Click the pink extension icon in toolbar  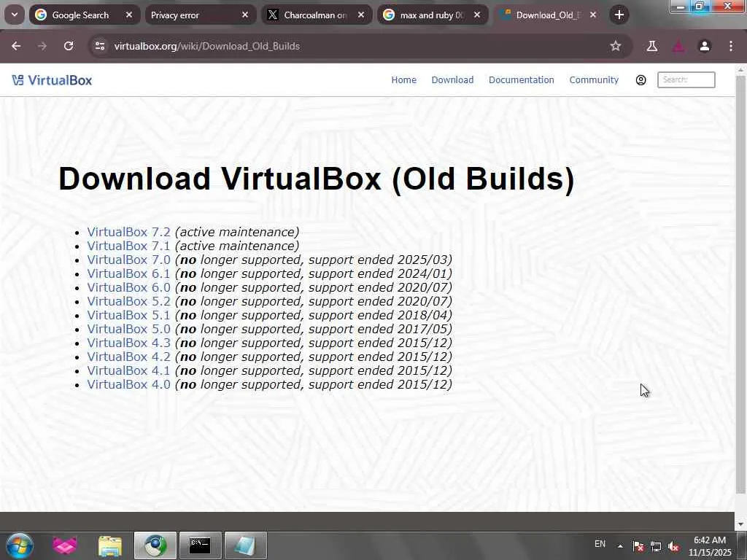pyautogui.click(x=678, y=46)
